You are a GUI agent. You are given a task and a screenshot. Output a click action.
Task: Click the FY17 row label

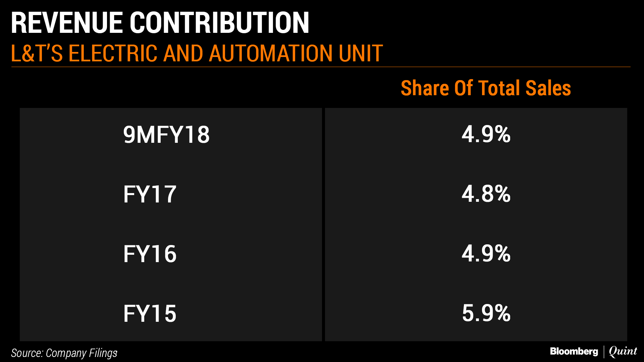pos(150,194)
